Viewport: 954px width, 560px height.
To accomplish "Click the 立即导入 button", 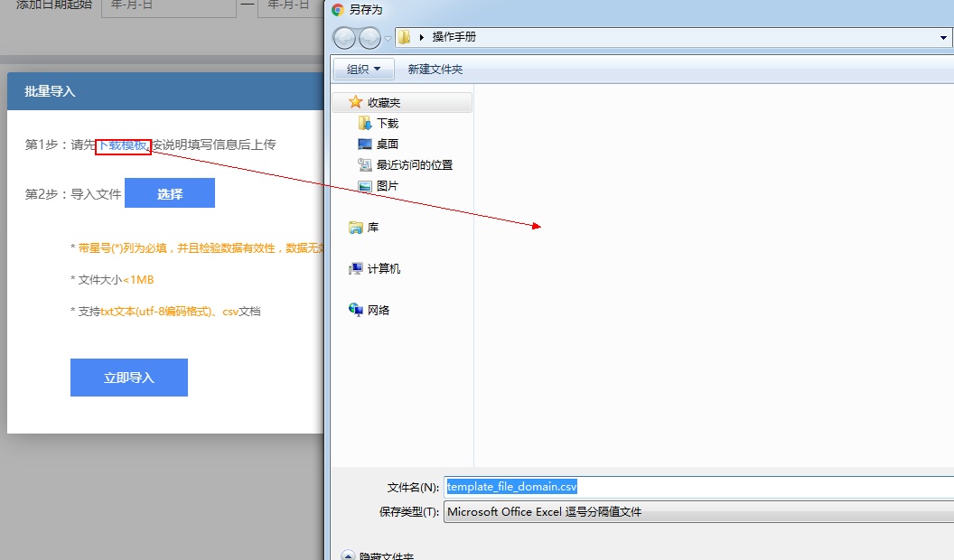I will click(x=129, y=378).
